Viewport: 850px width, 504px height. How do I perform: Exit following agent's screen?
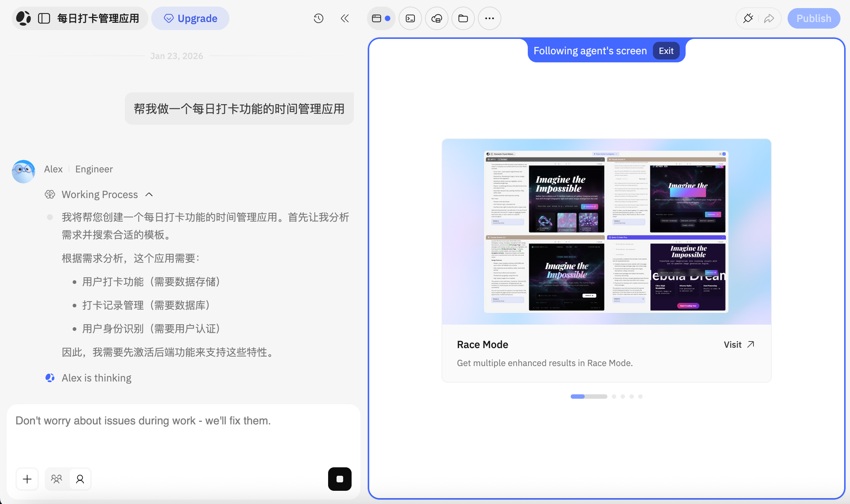point(666,51)
